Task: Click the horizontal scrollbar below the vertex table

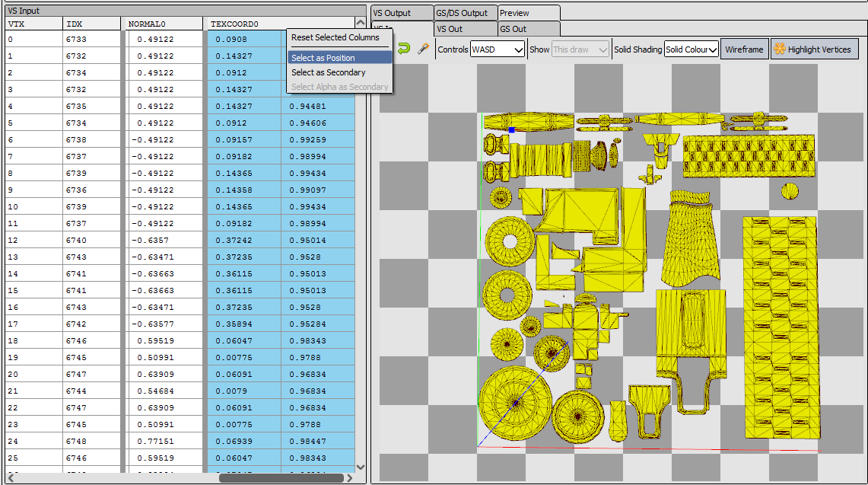Action: [x=281, y=479]
